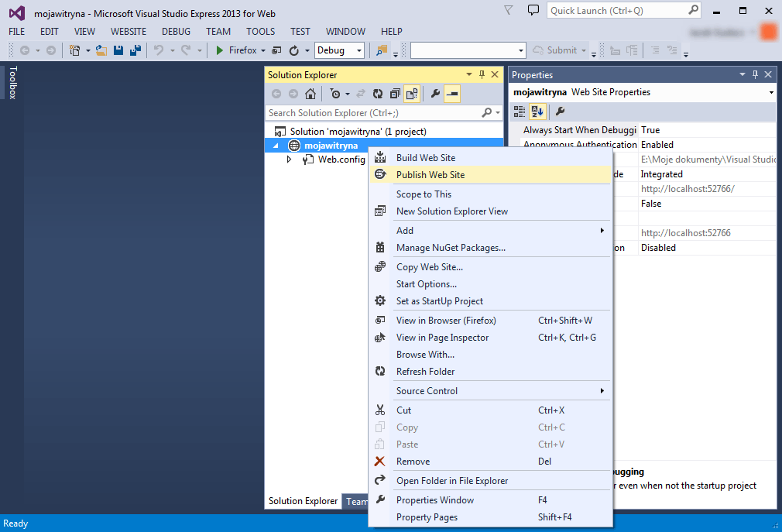Toggle Nest Related Files in Solution Explorer

[412, 94]
